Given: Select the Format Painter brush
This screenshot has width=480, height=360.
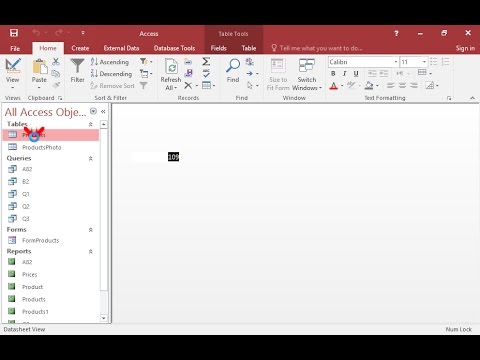Looking at the screenshot, I should coord(56,85).
